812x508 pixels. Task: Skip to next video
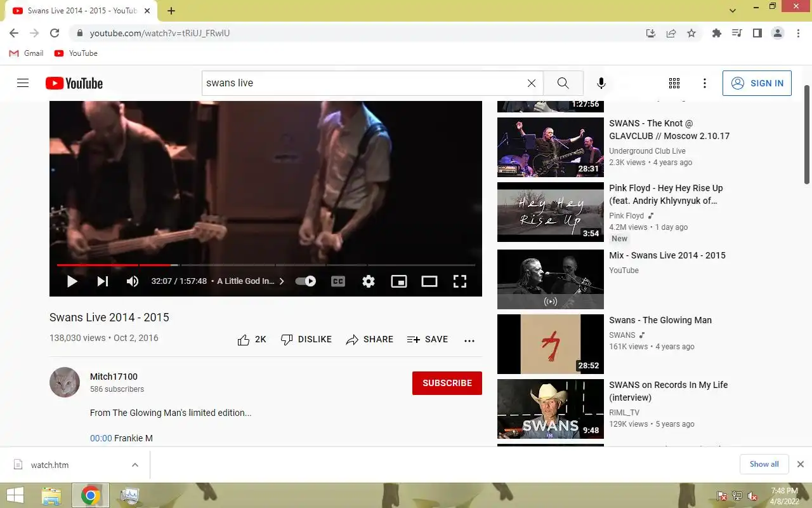click(x=102, y=281)
